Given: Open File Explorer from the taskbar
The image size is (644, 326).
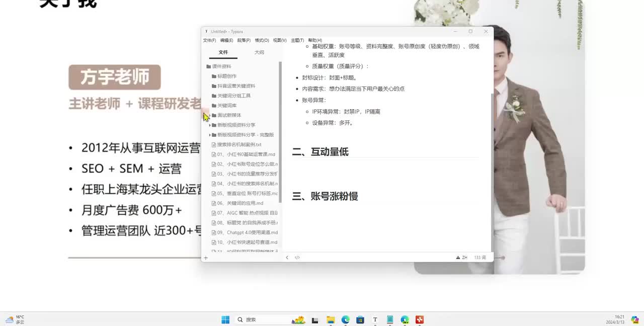Looking at the screenshot, I should [331, 319].
